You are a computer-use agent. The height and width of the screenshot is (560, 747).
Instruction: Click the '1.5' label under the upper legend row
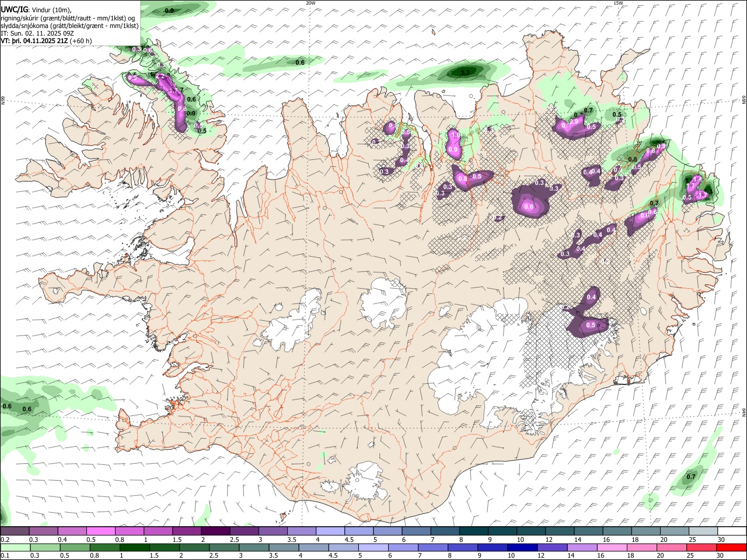click(176, 540)
